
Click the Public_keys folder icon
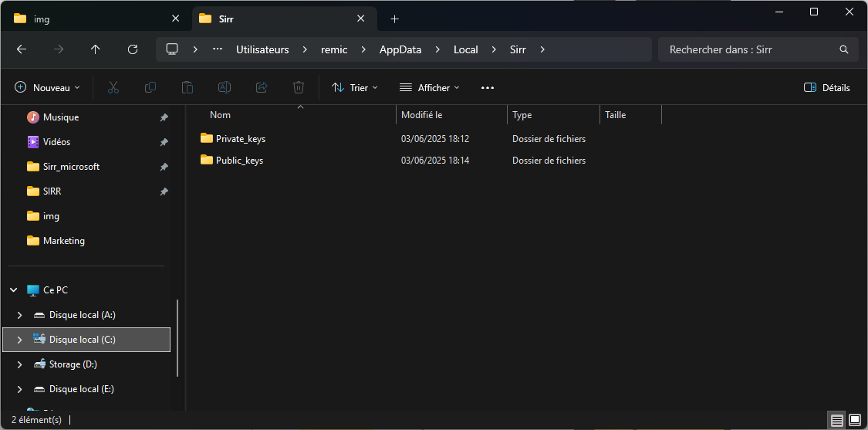[x=207, y=160]
